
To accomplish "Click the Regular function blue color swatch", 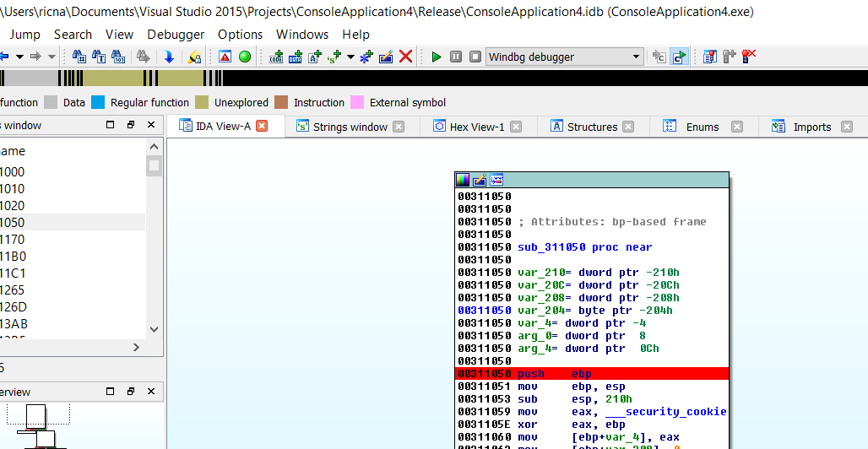I will pyautogui.click(x=98, y=102).
